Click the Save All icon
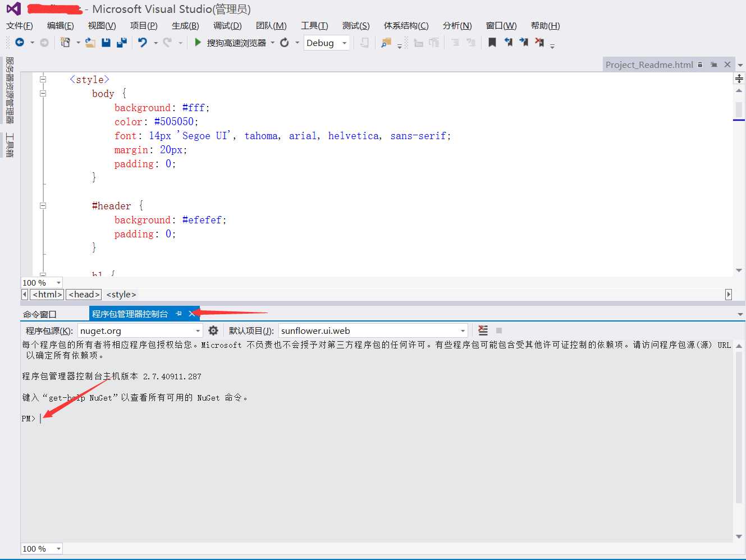Viewport: 746px width, 560px height. [x=122, y=43]
